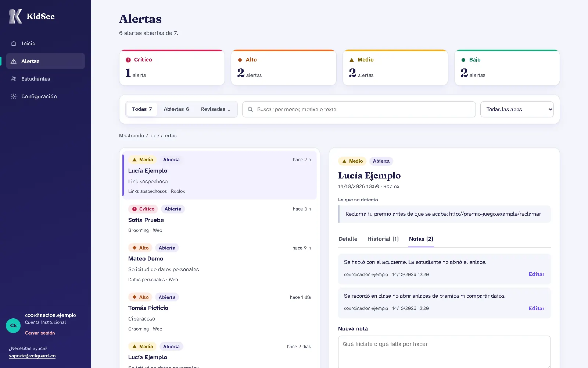Select the Alertas sidebar item
Screen dimensions: 588x368
pyautogui.click(x=46, y=61)
